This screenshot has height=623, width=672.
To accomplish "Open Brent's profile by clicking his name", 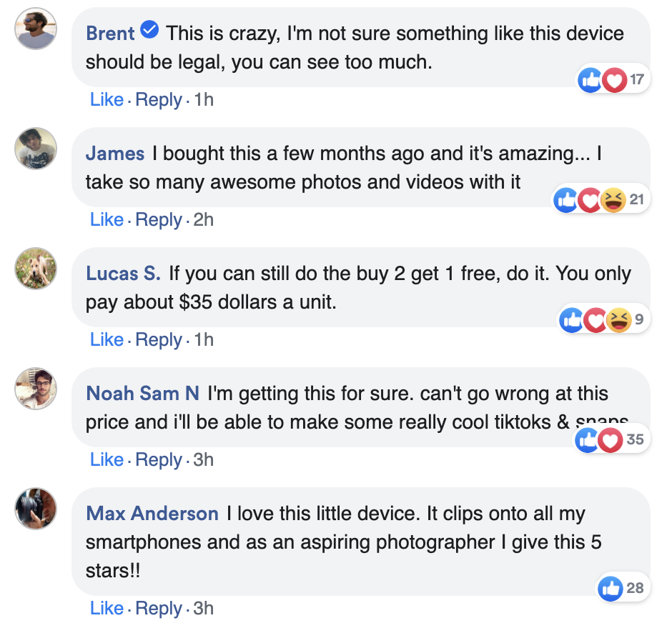I will [x=111, y=33].
